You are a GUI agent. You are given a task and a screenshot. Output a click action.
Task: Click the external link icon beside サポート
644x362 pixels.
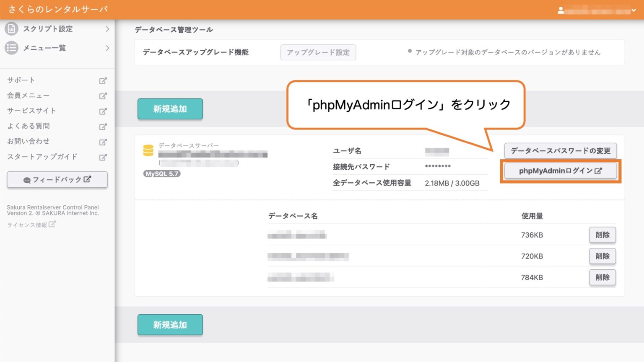click(103, 80)
